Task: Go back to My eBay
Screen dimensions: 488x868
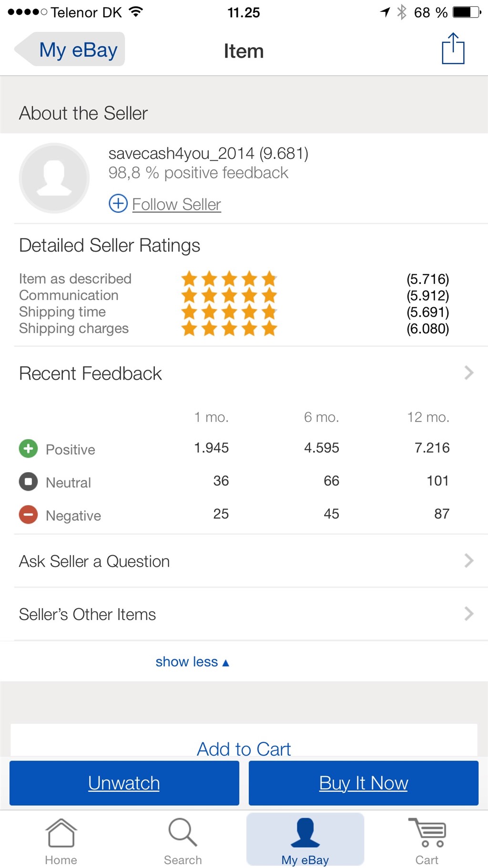Action: click(71, 50)
